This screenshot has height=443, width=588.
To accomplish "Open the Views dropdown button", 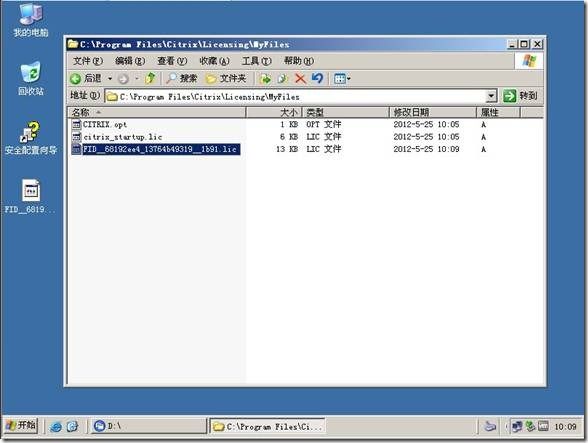I will [342, 79].
